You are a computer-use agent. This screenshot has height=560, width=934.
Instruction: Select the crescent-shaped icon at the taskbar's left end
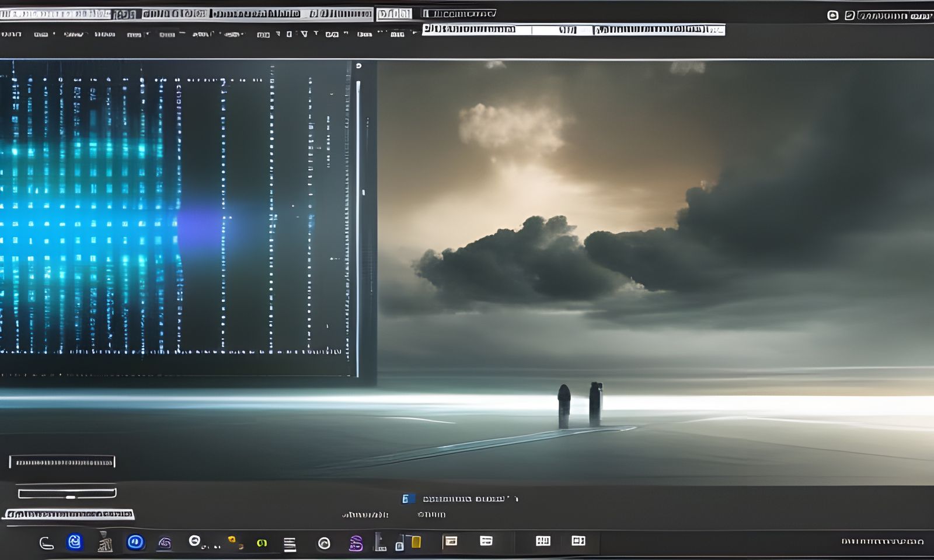click(47, 544)
